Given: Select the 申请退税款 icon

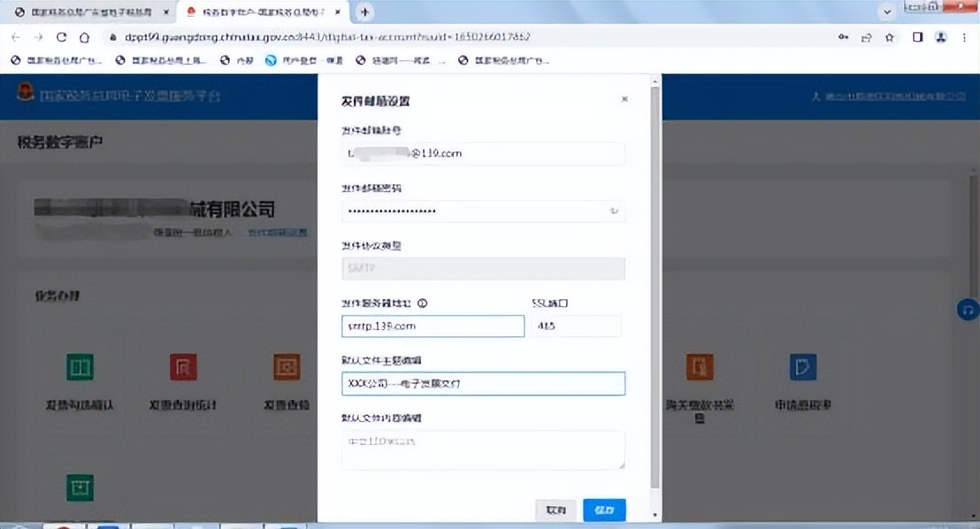Looking at the screenshot, I should (801, 366).
